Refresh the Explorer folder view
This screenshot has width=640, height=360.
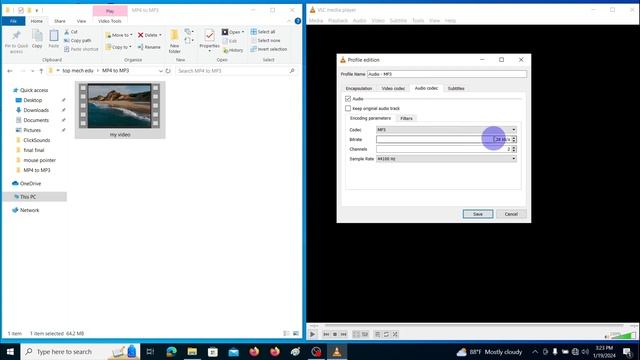[x=168, y=71]
